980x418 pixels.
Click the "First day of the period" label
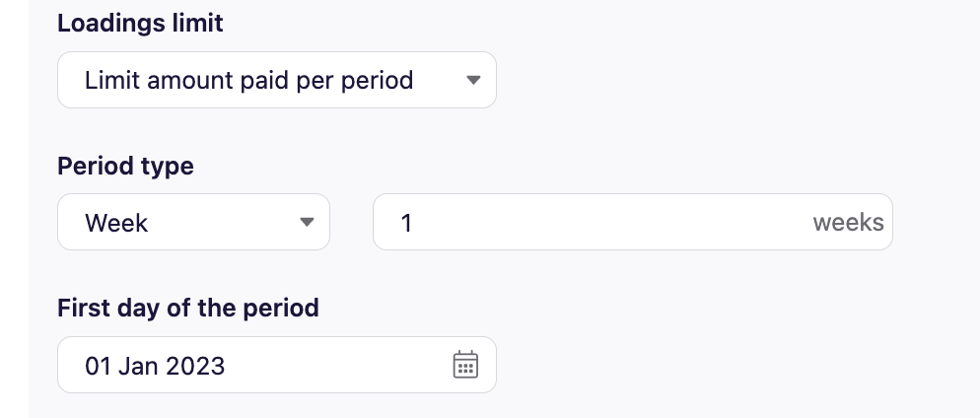click(187, 308)
